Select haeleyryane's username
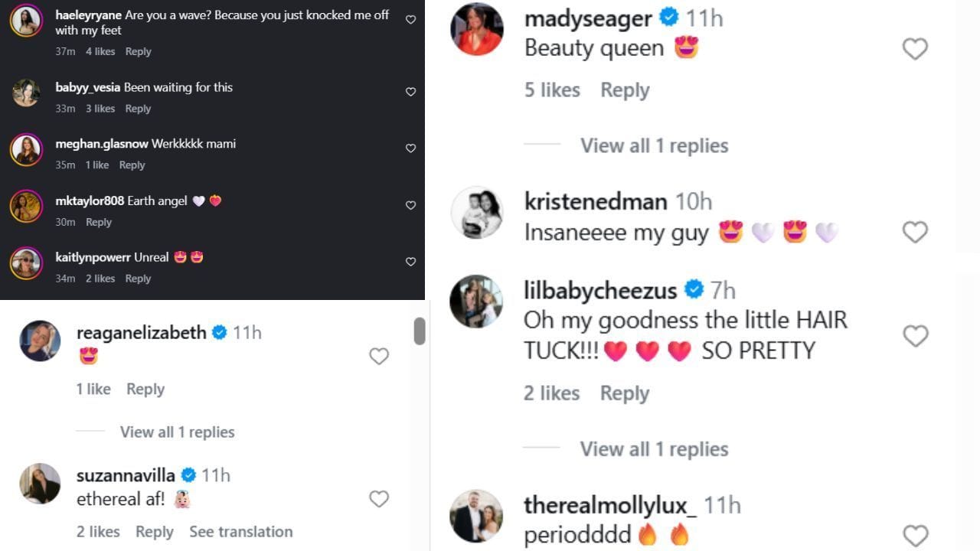Image resolution: width=980 pixels, height=551 pixels. 87,15
